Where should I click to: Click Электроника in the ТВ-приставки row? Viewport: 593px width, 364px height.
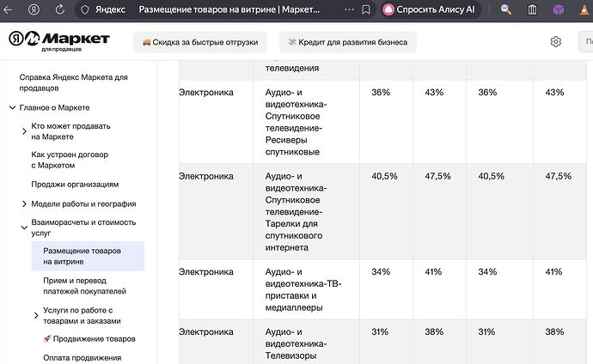[x=206, y=272]
